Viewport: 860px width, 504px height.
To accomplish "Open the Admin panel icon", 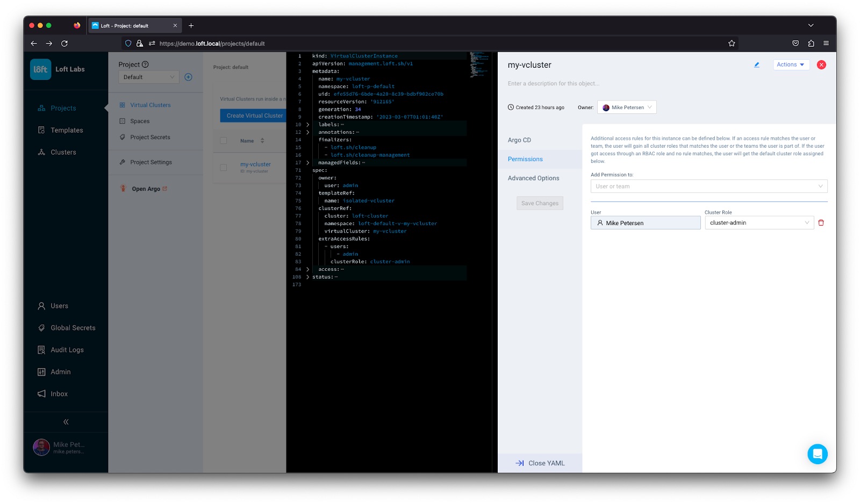I will pyautogui.click(x=60, y=371).
